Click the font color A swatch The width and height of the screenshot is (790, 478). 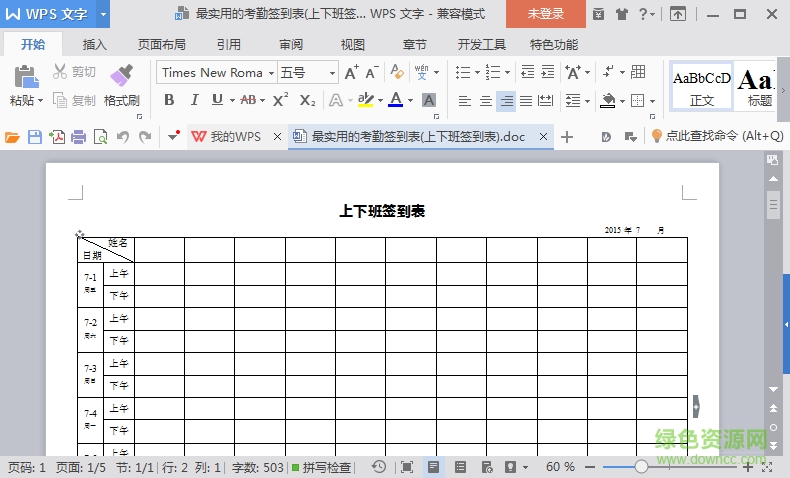point(396,100)
